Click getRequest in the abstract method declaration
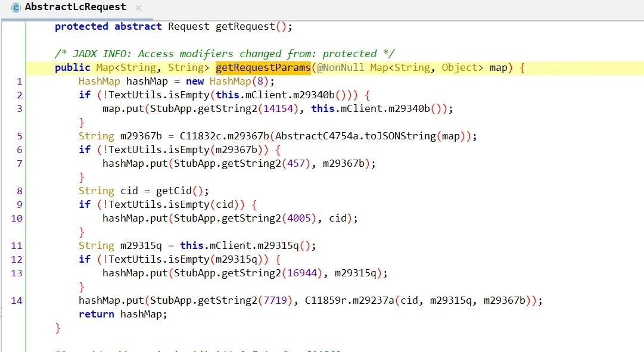This screenshot has width=644, height=352. point(245,27)
